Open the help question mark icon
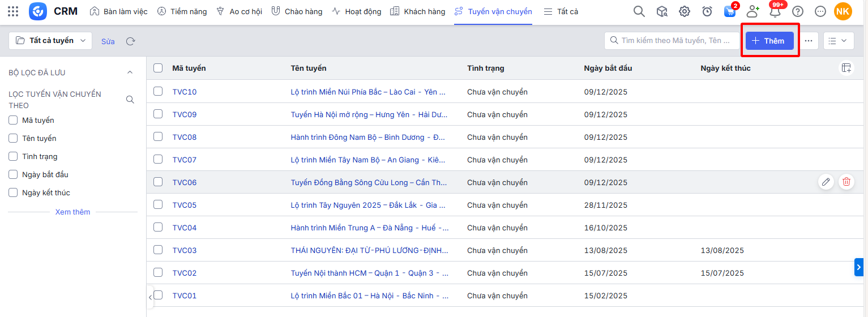Screen dimensions: 868x317 point(798,11)
